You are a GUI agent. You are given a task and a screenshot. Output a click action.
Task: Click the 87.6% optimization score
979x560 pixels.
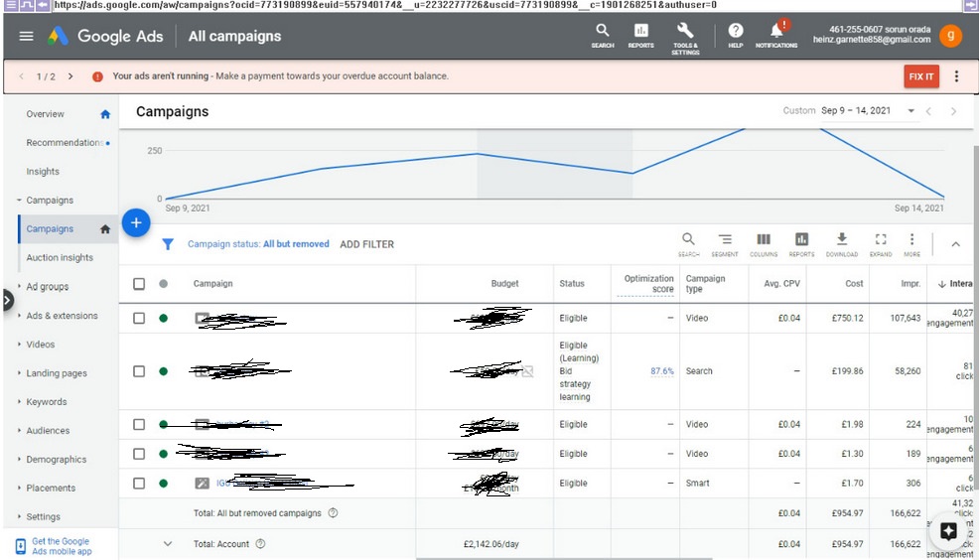coord(662,370)
